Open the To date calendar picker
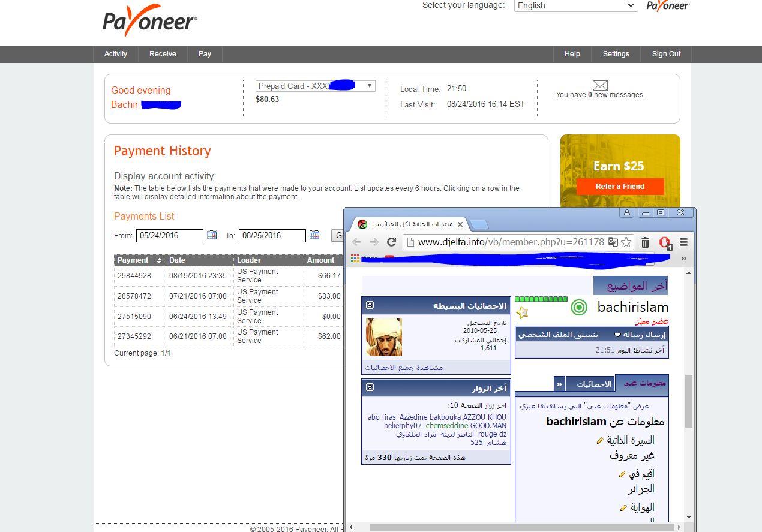Screen dimensions: 762x532 (x=314, y=235)
